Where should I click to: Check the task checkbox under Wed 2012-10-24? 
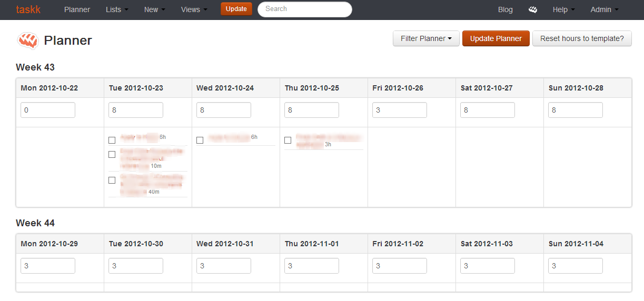tap(200, 140)
